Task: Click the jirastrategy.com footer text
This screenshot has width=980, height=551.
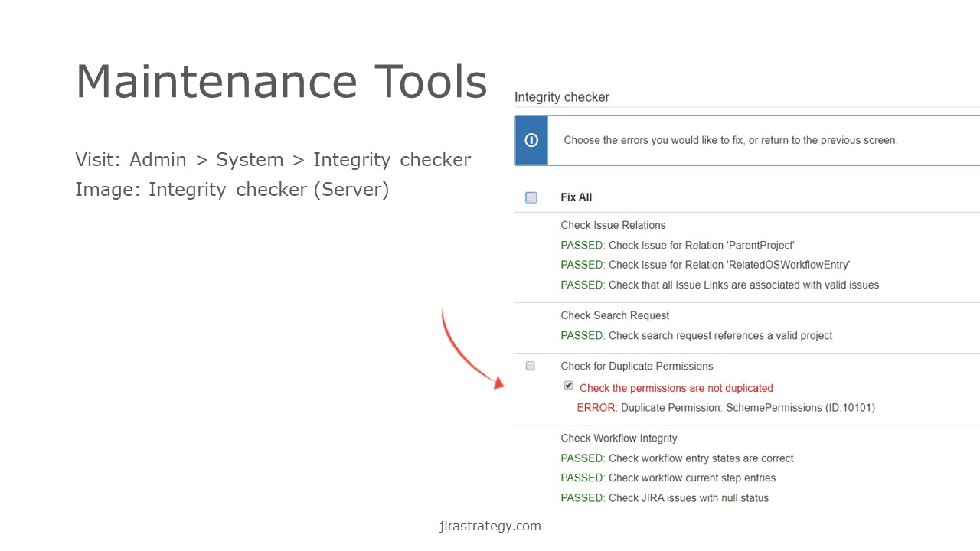Action: pos(490,526)
